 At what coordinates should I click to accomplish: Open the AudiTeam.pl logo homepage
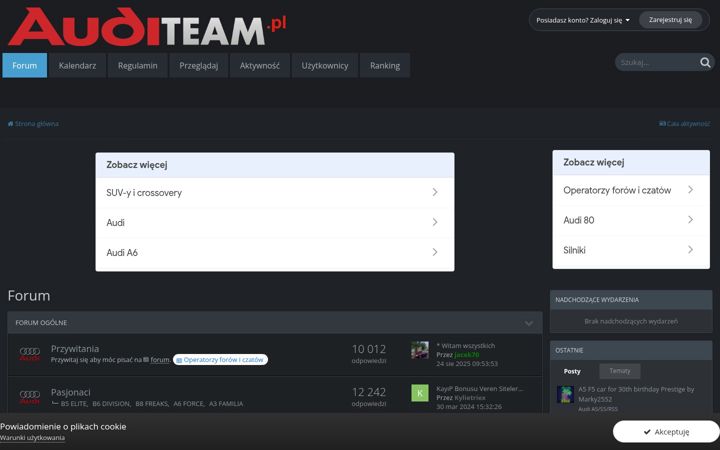(147, 28)
